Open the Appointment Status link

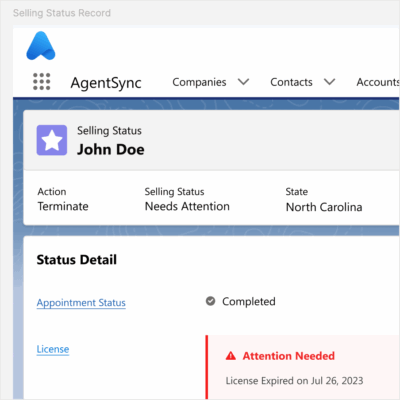(x=81, y=303)
